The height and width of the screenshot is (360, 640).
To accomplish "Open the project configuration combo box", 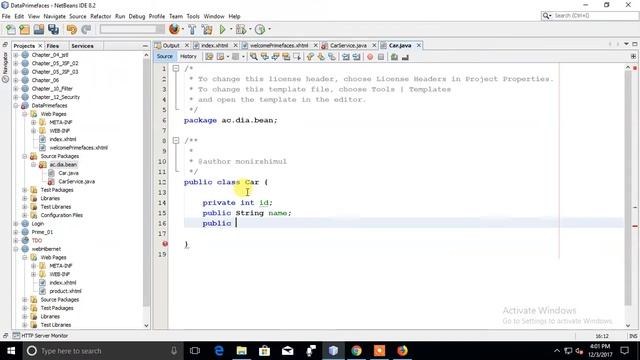I will [x=132, y=29].
